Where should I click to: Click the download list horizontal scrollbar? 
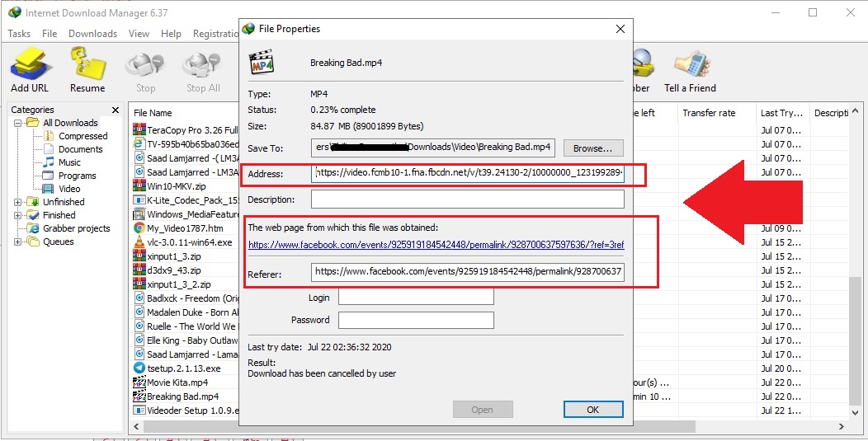pos(419,427)
